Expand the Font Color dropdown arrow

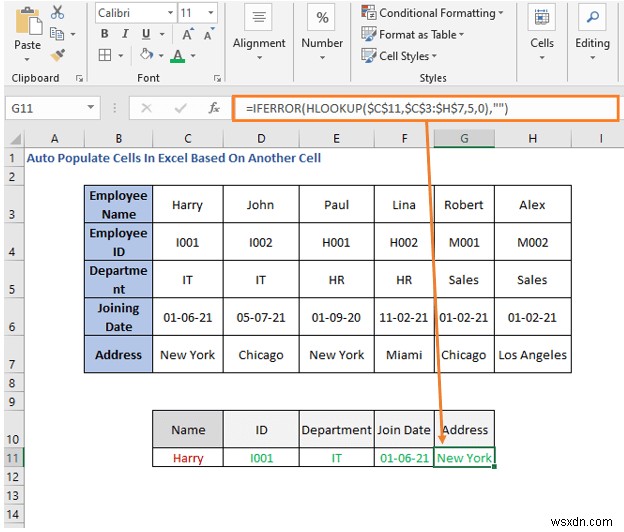[193, 56]
